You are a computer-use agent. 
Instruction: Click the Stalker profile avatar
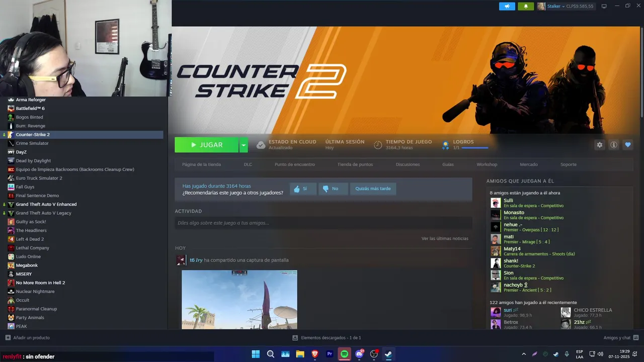(541, 6)
